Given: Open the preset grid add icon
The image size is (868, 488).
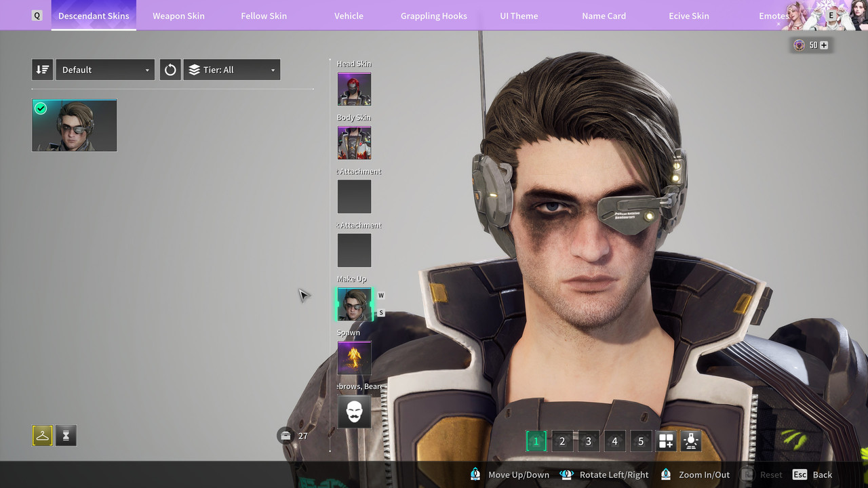Looking at the screenshot, I should (666, 441).
